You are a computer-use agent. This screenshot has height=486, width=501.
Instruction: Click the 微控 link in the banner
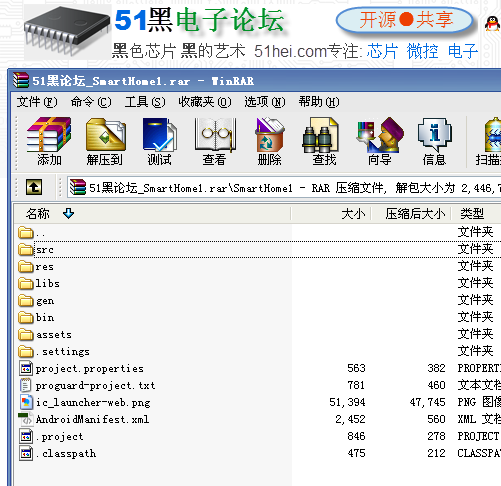(423, 52)
